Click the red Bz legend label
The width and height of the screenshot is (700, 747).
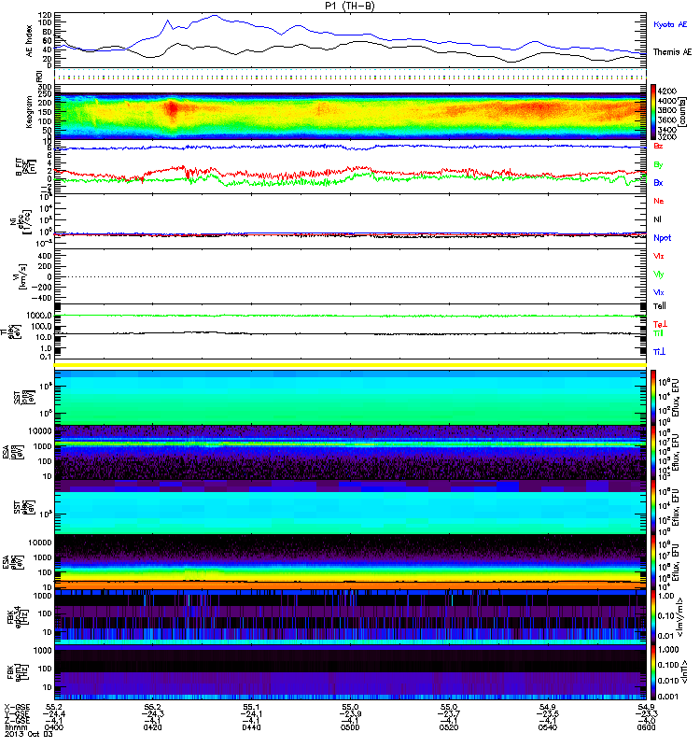[x=658, y=147]
